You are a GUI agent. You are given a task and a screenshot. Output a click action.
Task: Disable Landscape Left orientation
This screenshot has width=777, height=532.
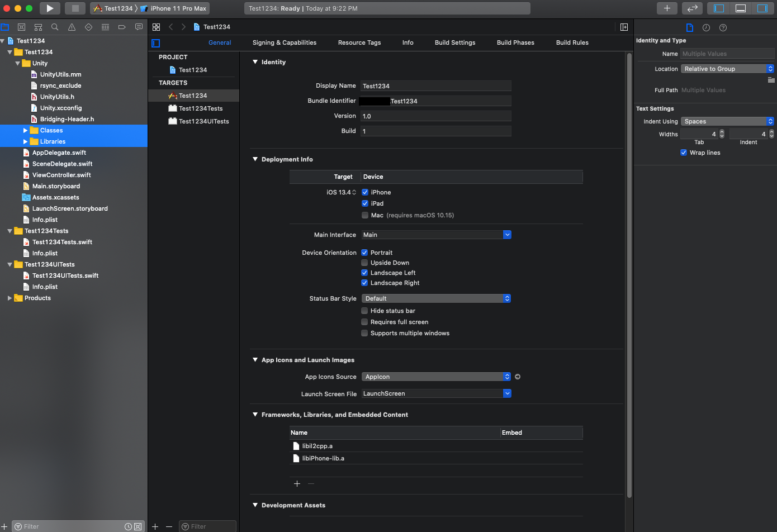(364, 273)
